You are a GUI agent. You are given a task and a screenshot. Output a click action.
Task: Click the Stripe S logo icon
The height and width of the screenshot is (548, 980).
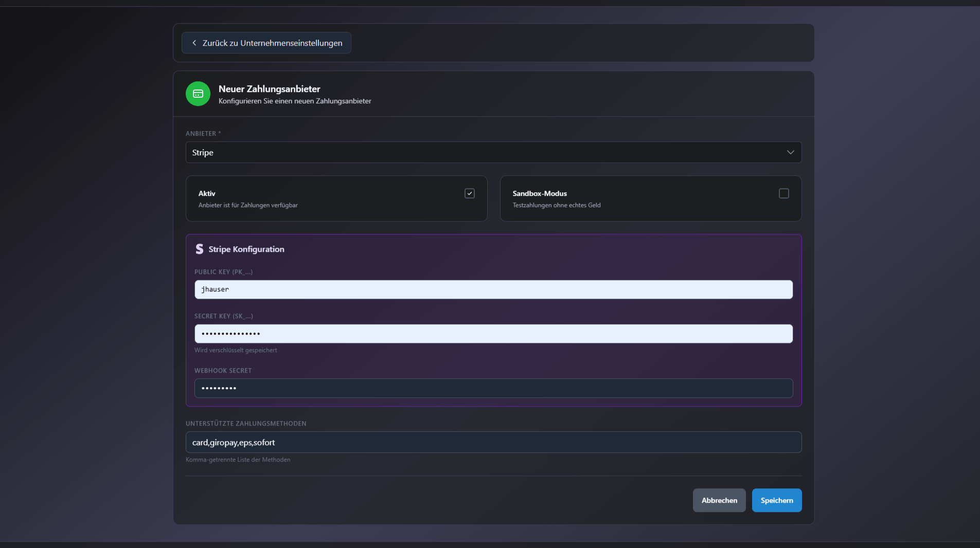(200, 249)
